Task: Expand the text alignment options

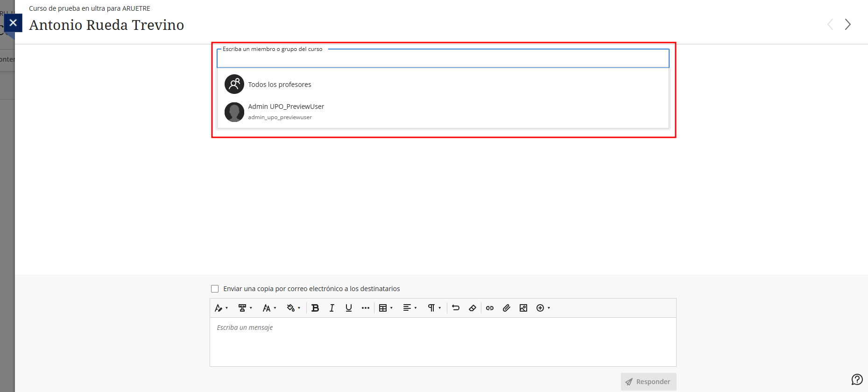Action: [x=409, y=308]
